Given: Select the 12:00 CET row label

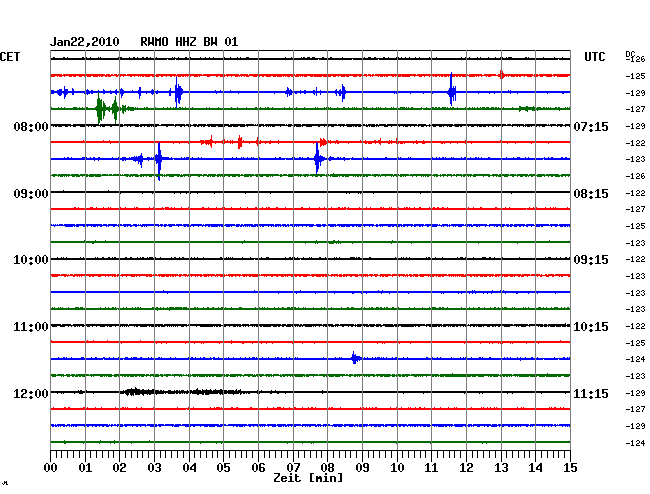Looking at the screenshot, I should (31, 393).
